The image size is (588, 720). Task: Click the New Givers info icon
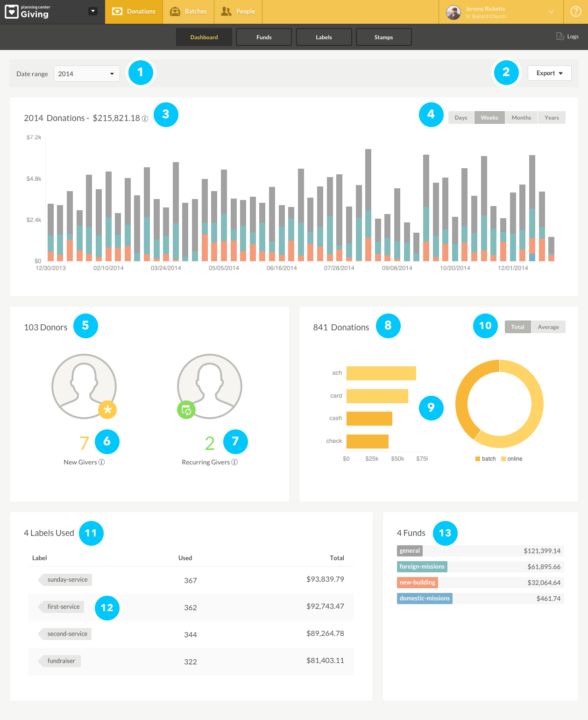click(102, 462)
